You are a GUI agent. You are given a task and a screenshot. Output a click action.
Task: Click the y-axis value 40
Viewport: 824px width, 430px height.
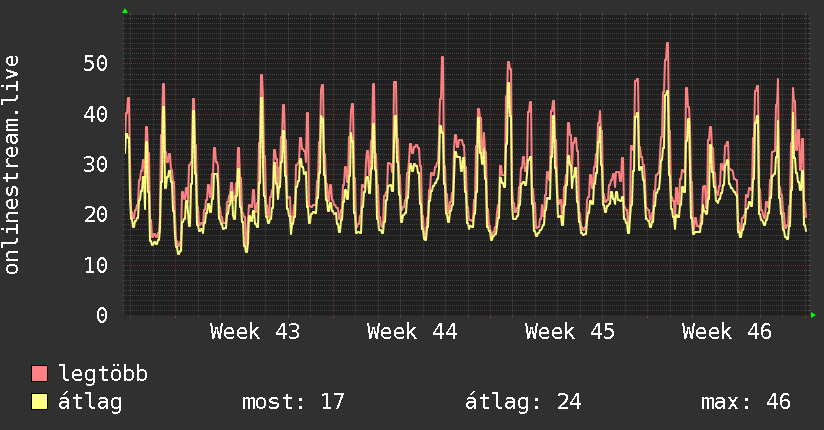click(96, 114)
